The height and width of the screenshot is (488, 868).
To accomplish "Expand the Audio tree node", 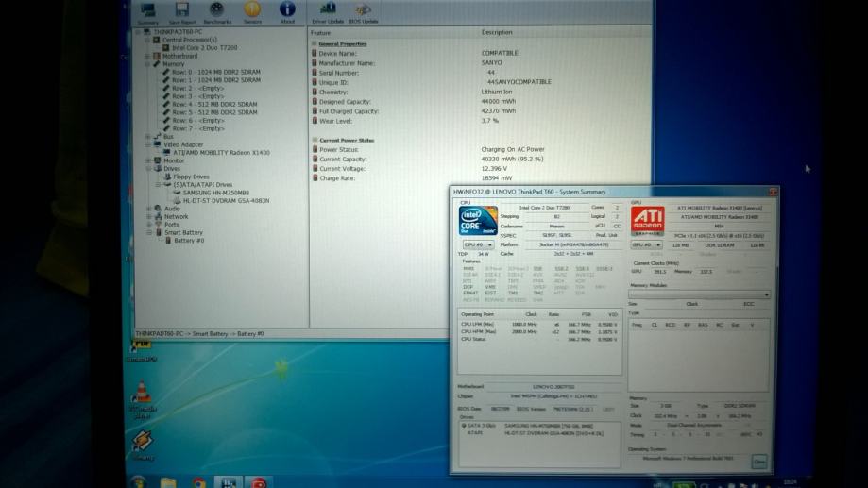I will click(x=148, y=209).
